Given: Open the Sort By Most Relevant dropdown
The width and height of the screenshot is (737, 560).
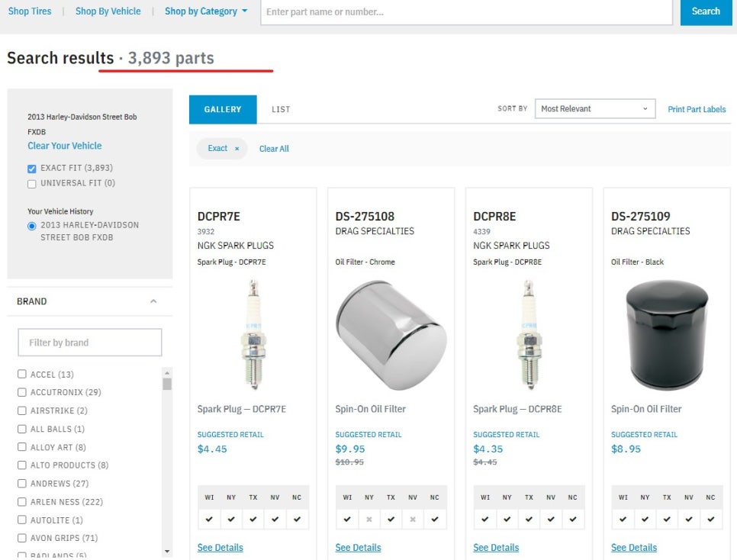Looking at the screenshot, I should (x=595, y=108).
